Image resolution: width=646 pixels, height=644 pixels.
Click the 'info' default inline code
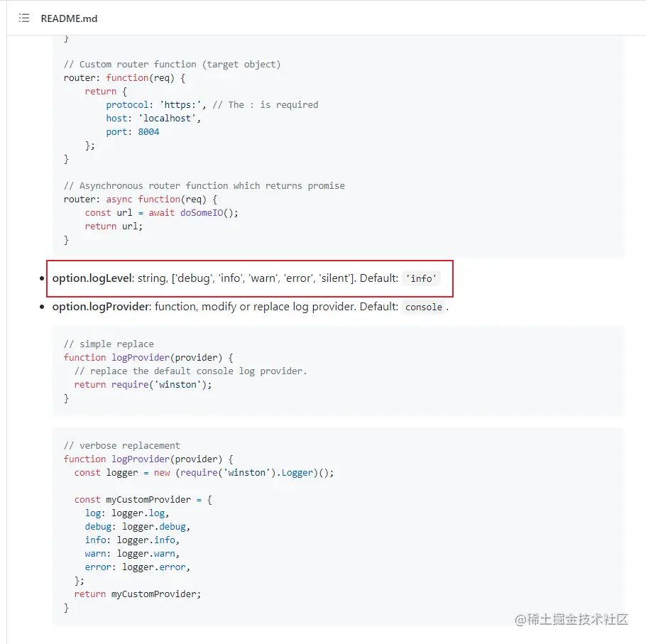tap(421, 278)
